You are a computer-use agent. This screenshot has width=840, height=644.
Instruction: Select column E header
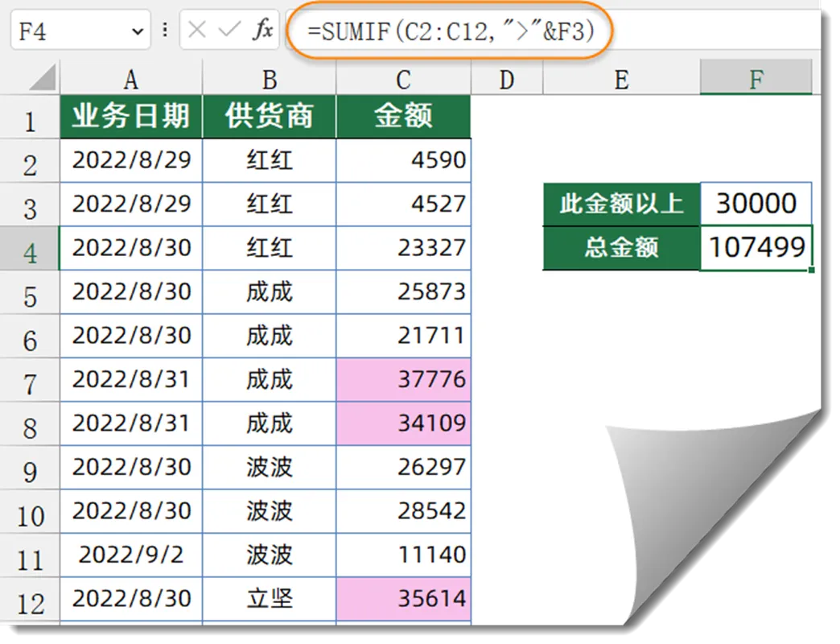pyautogui.click(x=621, y=80)
